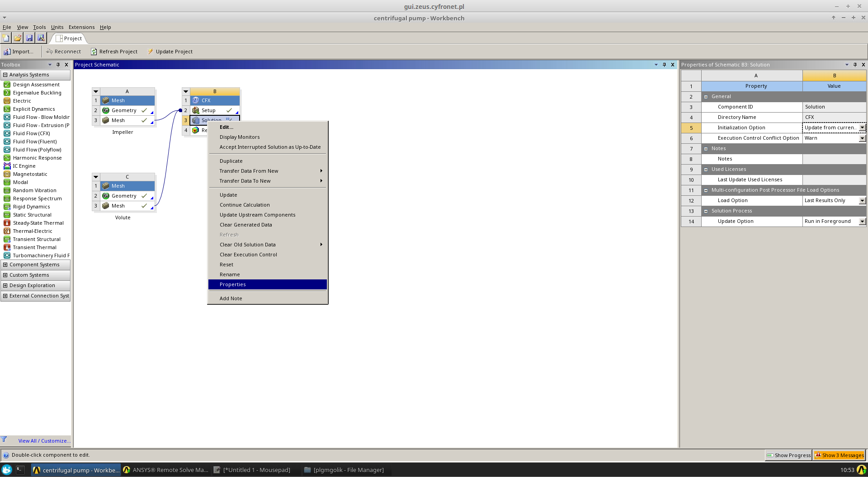Choose Fluid Flow (Fluent) in the toolbox

(35, 142)
